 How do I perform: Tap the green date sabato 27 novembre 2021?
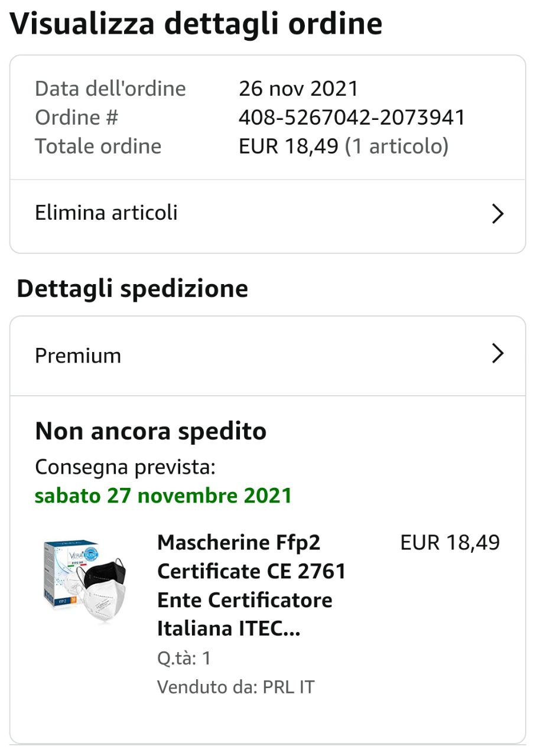click(164, 496)
